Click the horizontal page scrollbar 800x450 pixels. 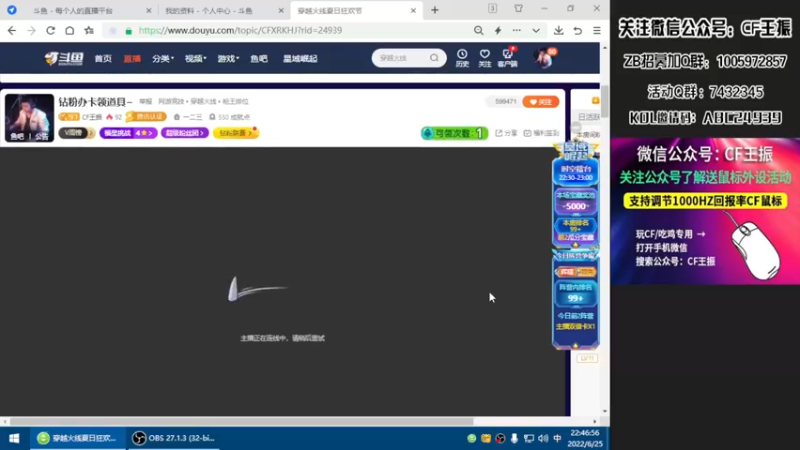pos(242,421)
